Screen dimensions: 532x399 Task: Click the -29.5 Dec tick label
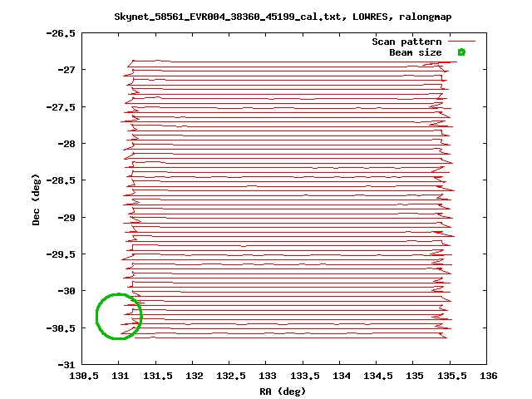(x=61, y=254)
